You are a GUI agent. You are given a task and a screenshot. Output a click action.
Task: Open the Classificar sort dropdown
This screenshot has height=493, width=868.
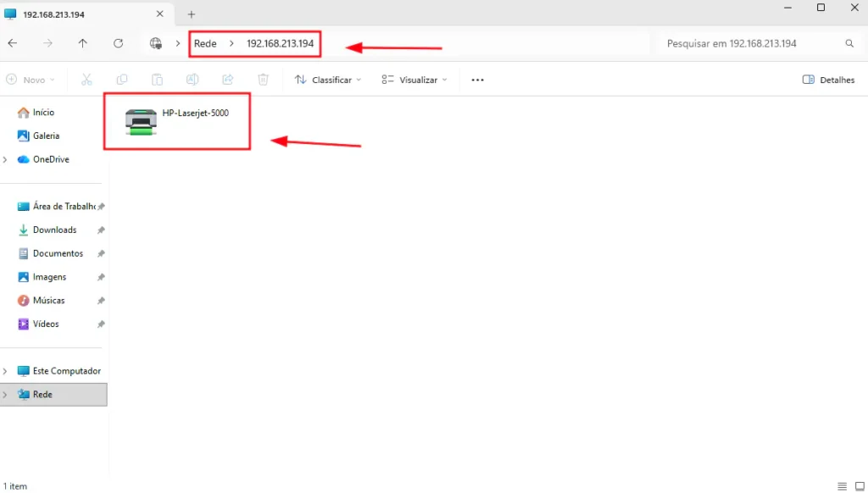[x=328, y=80]
